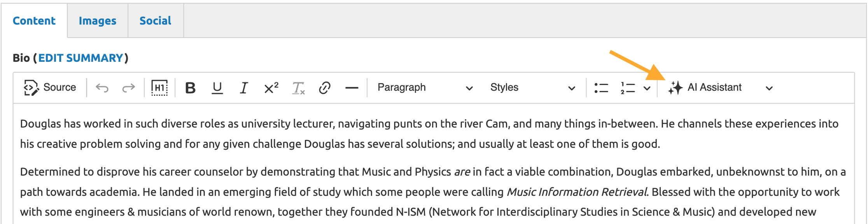Insert a numbered list

pyautogui.click(x=628, y=88)
